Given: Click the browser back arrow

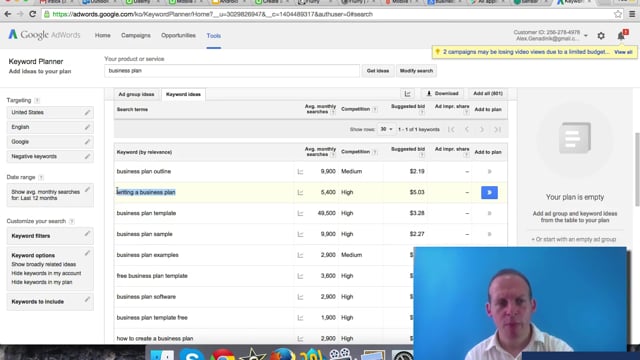Looking at the screenshot, I should point(8,14).
